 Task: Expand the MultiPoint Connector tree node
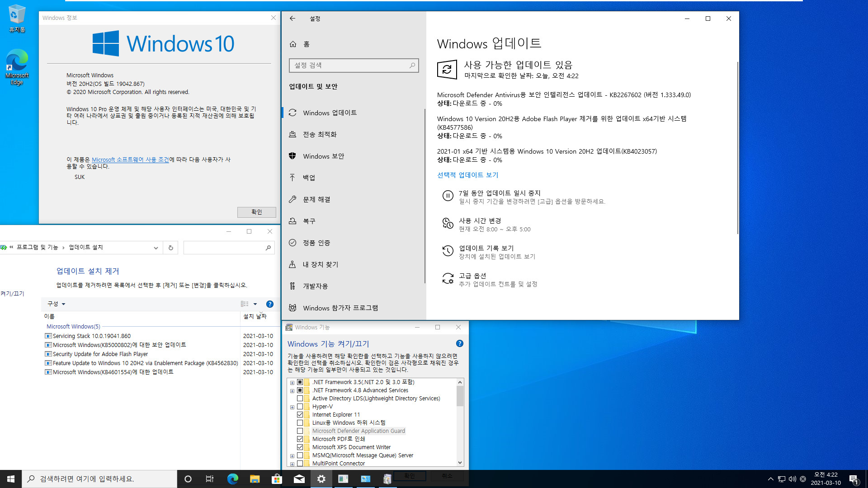[x=292, y=464]
